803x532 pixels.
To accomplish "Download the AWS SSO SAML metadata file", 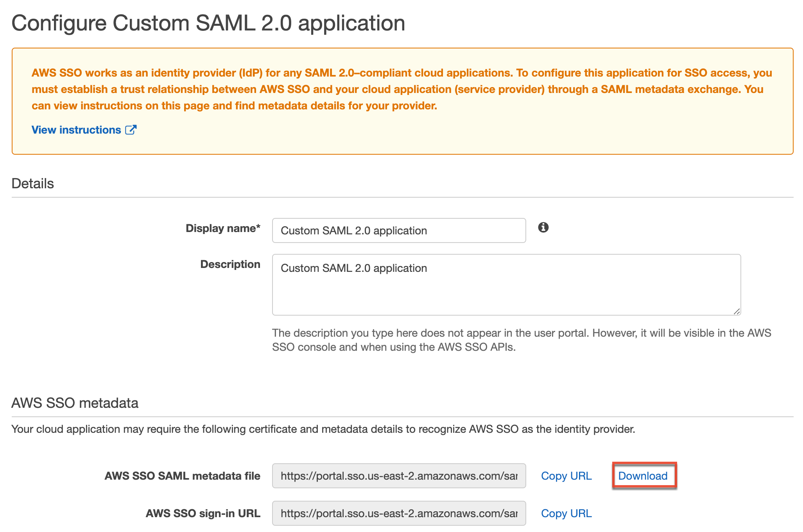I will (x=643, y=476).
